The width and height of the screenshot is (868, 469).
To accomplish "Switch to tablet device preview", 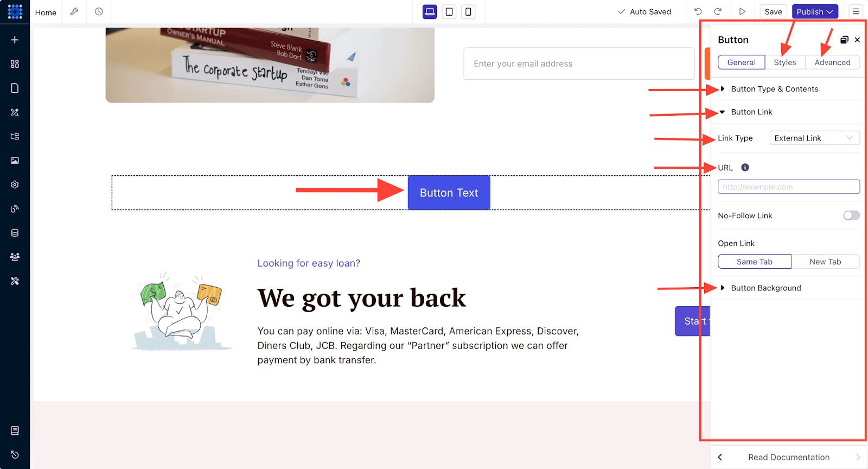I will pyautogui.click(x=449, y=11).
